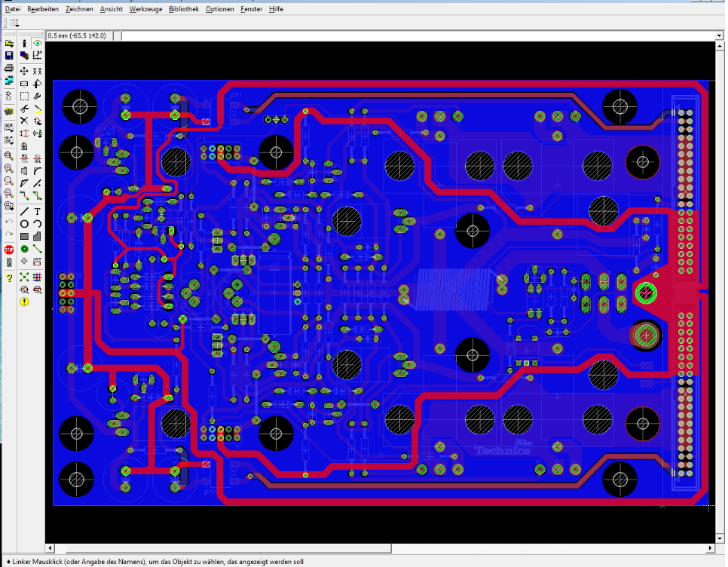Select the Group dashed rectangle tool

point(24,96)
